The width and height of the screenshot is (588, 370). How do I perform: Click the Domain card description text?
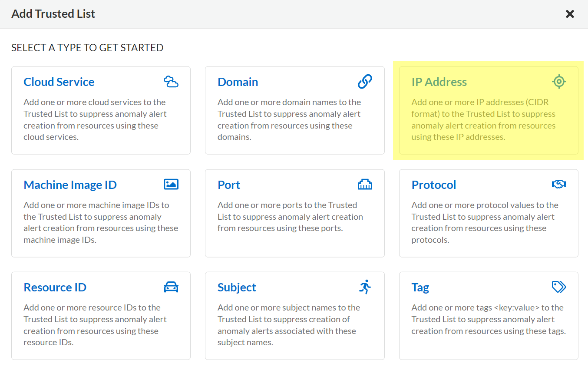[289, 119]
